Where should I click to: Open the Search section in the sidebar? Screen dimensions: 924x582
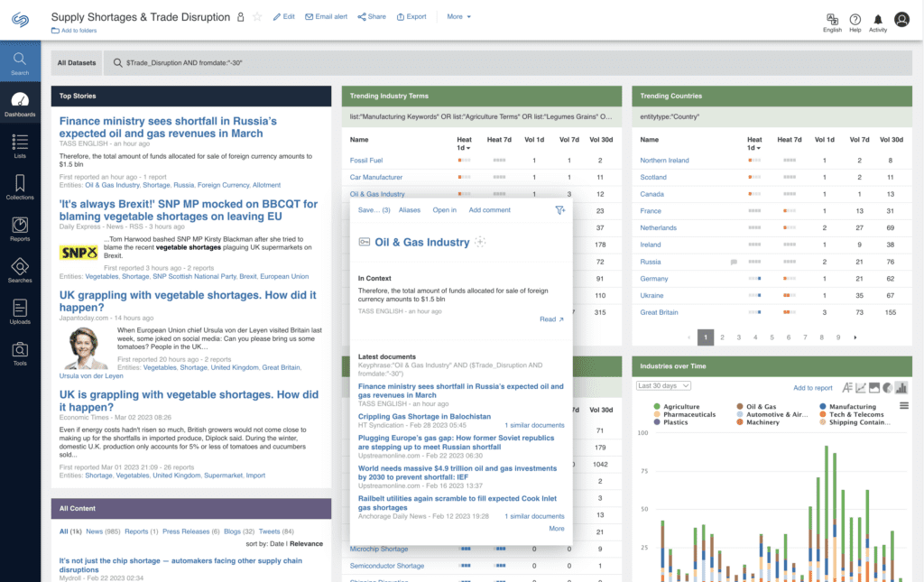[x=20, y=62]
